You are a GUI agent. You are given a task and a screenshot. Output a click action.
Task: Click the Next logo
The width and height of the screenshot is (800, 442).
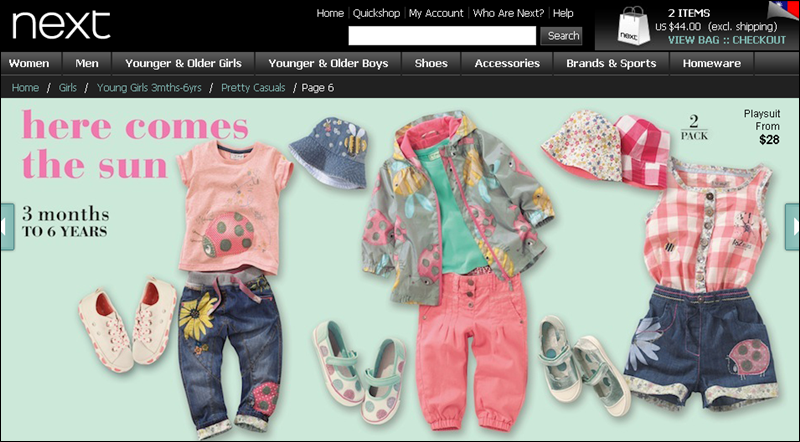(61, 24)
